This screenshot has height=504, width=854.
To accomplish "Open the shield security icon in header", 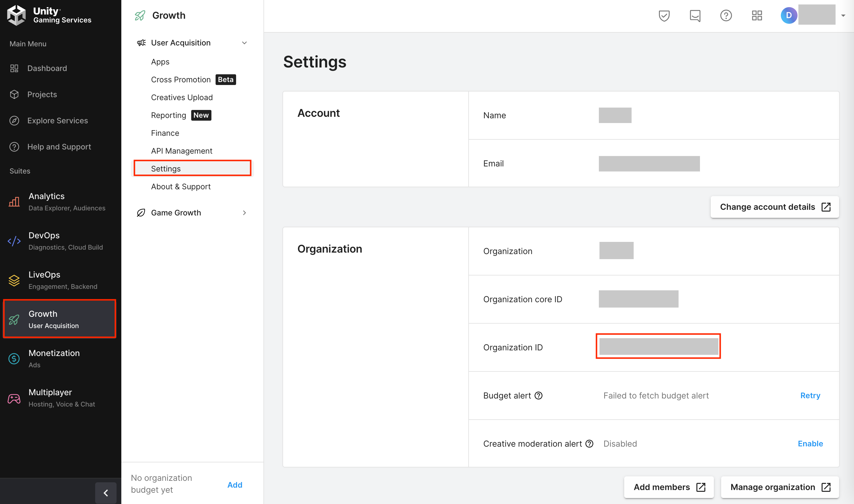I will pos(664,16).
